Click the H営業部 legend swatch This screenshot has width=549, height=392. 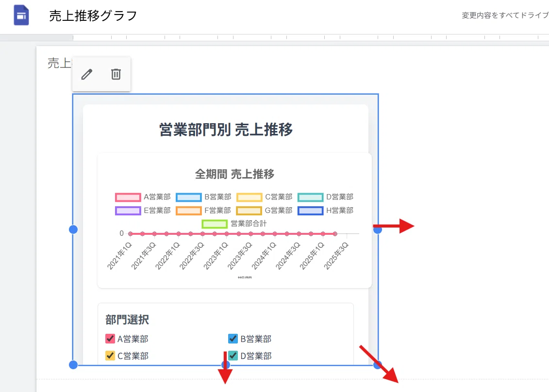pos(311,211)
